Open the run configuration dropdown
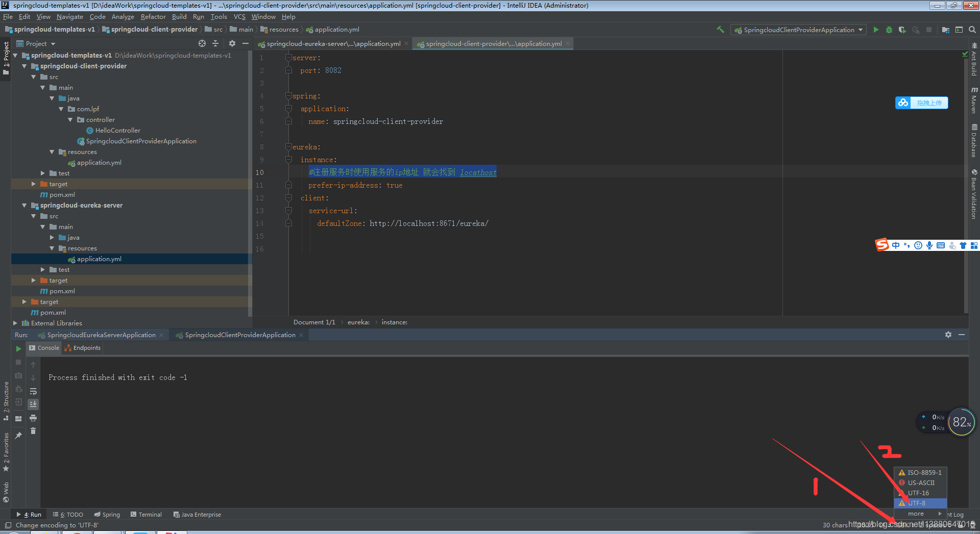Screen dimensions: 980x534 click(799, 30)
